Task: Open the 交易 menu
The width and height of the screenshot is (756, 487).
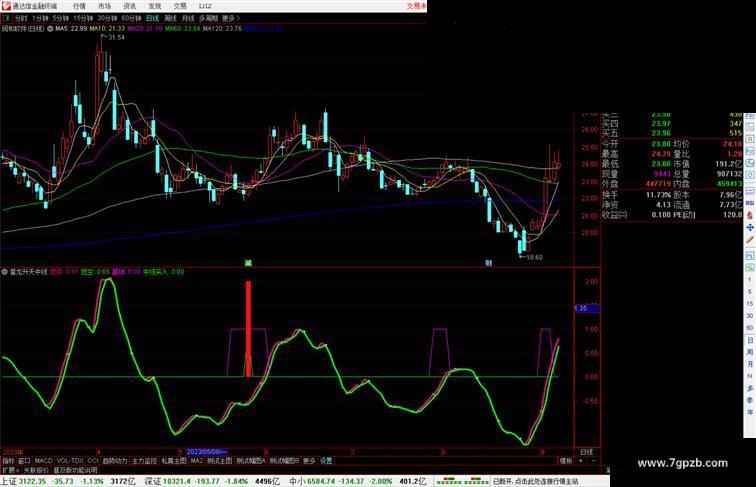Action: (180, 6)
